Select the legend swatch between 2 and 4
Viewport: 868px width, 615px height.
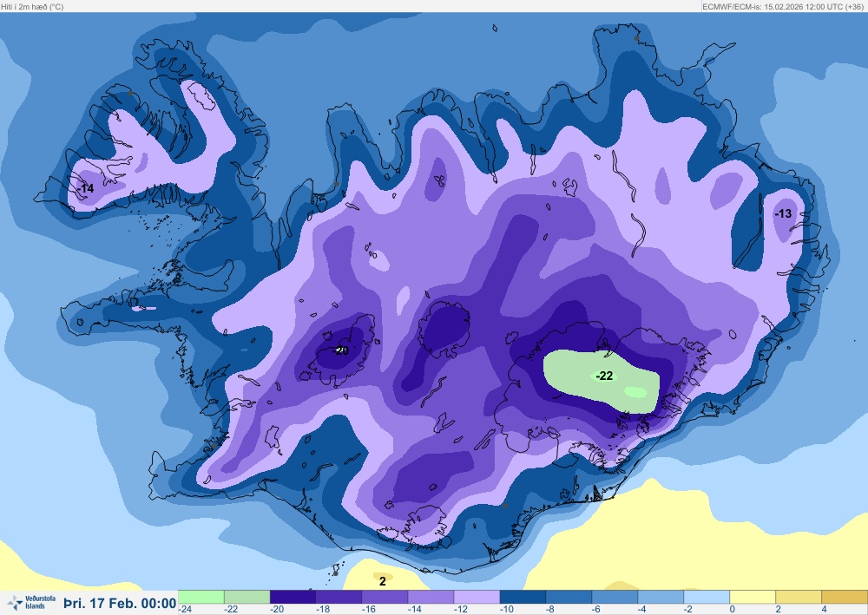coord(799,597)
